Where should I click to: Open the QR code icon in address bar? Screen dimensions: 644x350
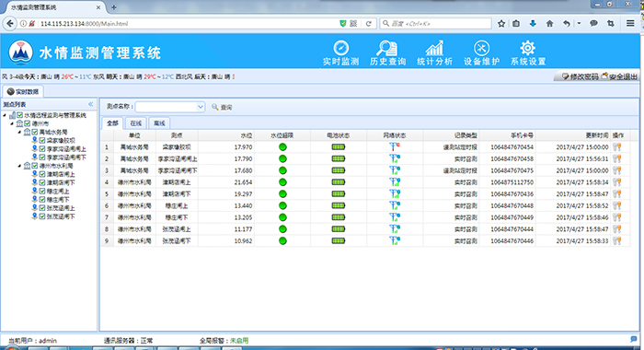pyautogui.click(x=353, y=24)
